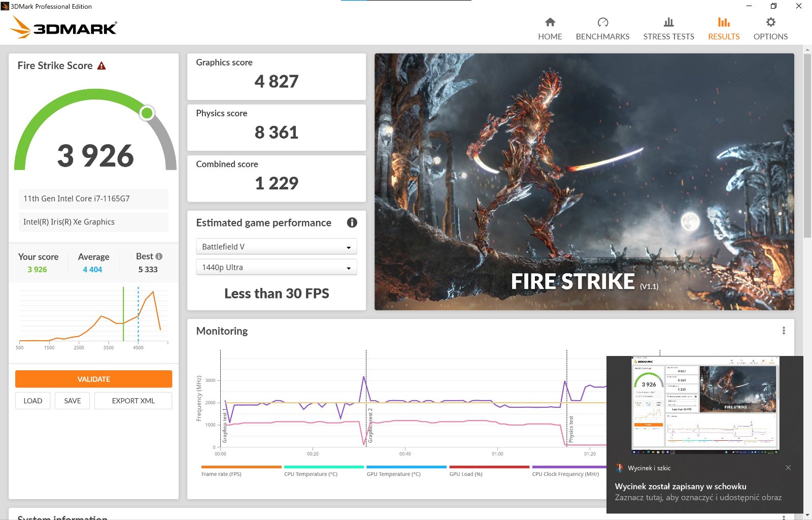Click the average score value 4 404
The height and width of the screenshot is (520, 812).
92,270
